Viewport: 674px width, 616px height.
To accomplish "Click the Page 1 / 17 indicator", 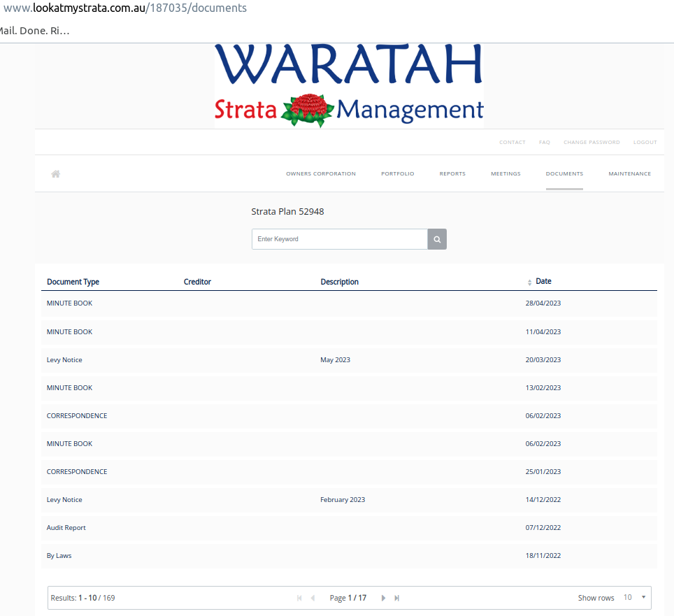I will tap(347, 598).
